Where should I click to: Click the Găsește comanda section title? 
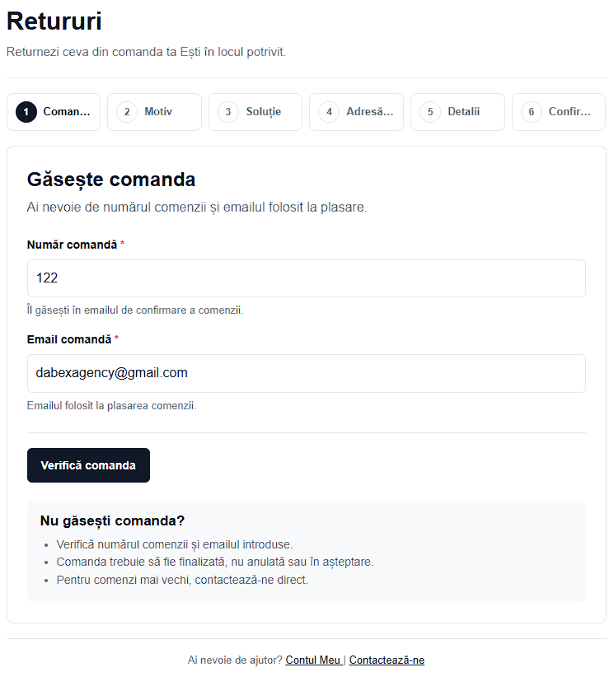pyautogui.click(x=111, y=180)
